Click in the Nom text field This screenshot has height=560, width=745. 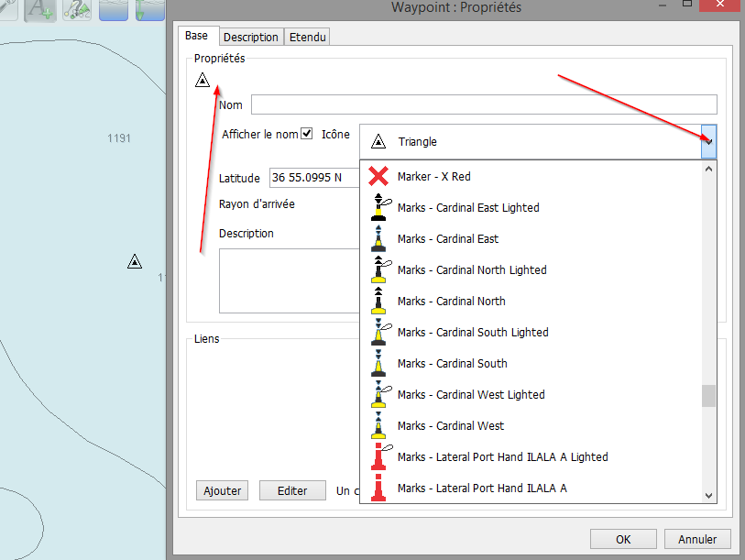click(483, 104)
